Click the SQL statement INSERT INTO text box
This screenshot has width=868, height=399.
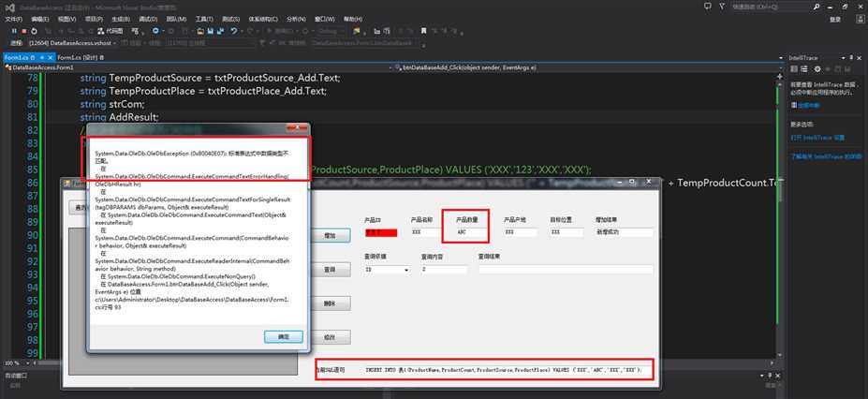click(x=504, y=369)
